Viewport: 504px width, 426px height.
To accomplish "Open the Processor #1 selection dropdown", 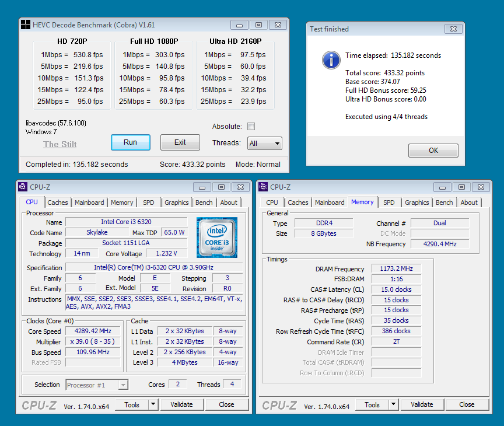I will coord(97,385).
